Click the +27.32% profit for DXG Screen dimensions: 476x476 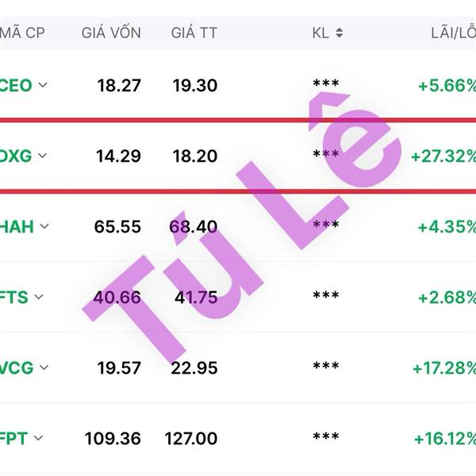443,156
